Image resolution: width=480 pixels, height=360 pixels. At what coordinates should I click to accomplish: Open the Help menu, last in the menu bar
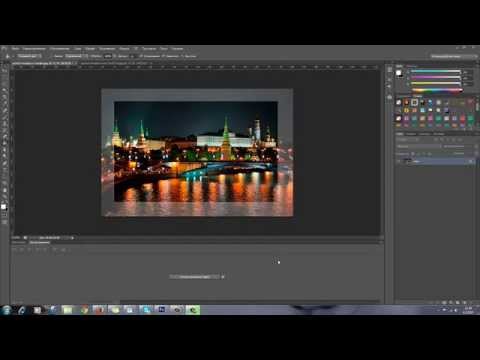pyautogui.click(x=177, y=49)
